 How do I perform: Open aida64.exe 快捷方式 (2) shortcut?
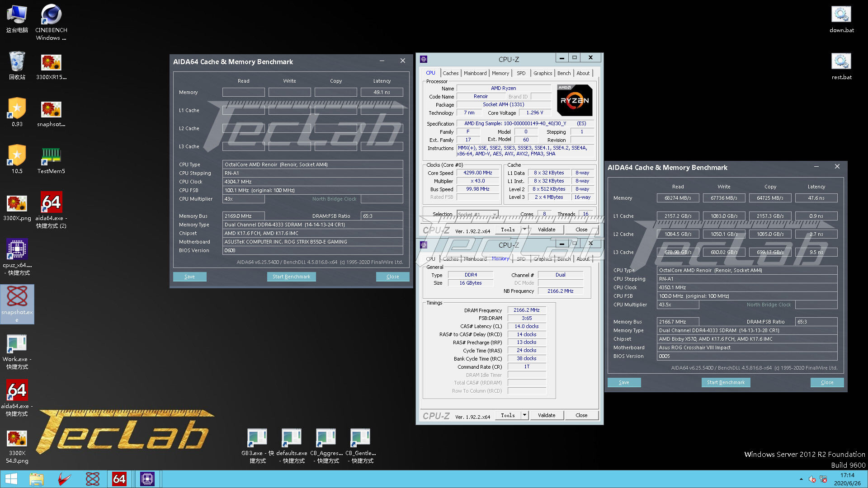pyautogui.click(x=51, y=211)
